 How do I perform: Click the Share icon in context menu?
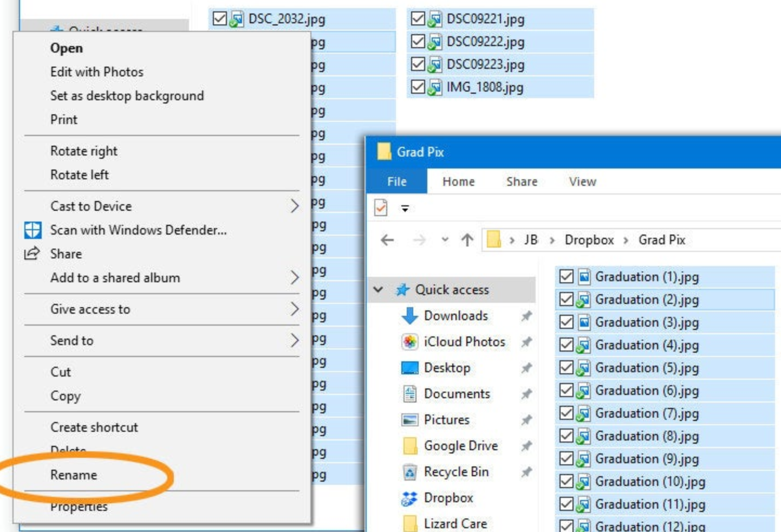(32, 254)
